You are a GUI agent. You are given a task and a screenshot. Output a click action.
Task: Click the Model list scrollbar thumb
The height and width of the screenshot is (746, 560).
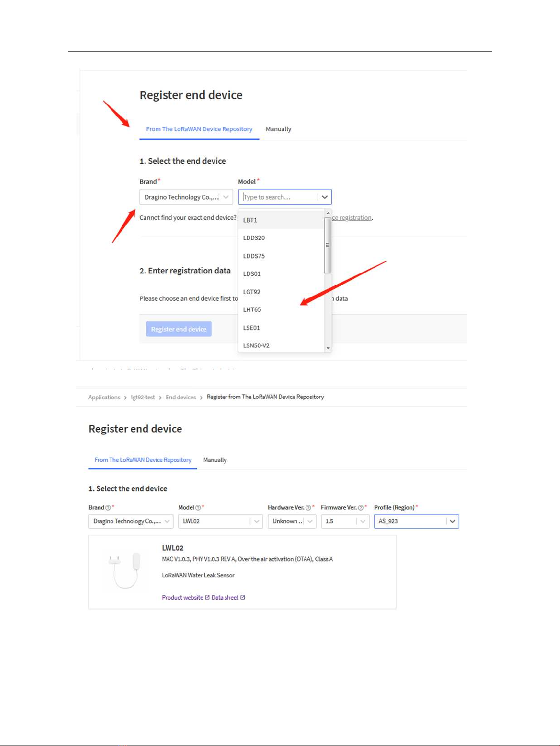pyautogui.click(x=328, y=245)
